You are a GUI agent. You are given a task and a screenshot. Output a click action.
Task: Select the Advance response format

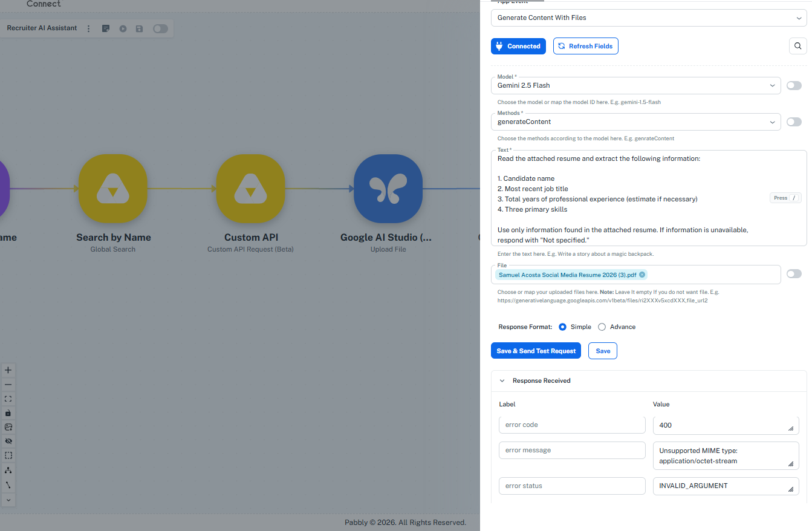(602, 327)
